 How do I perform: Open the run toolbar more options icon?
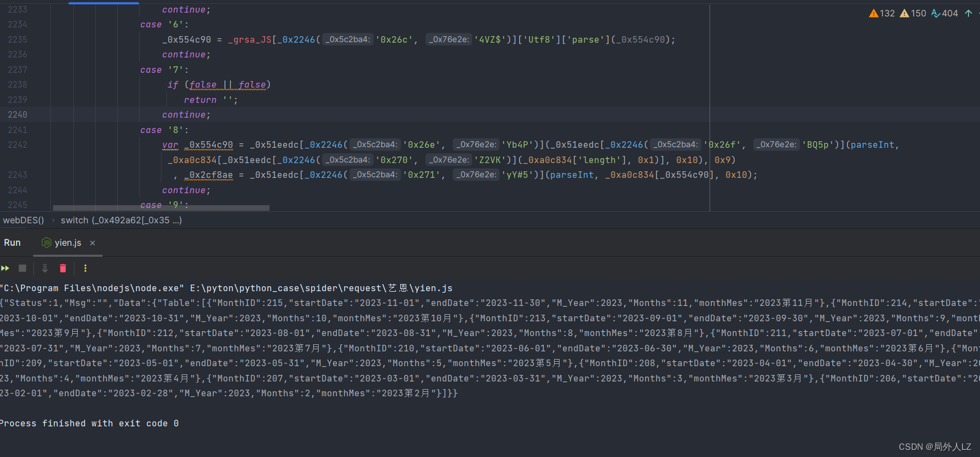(x=85, y=268)
